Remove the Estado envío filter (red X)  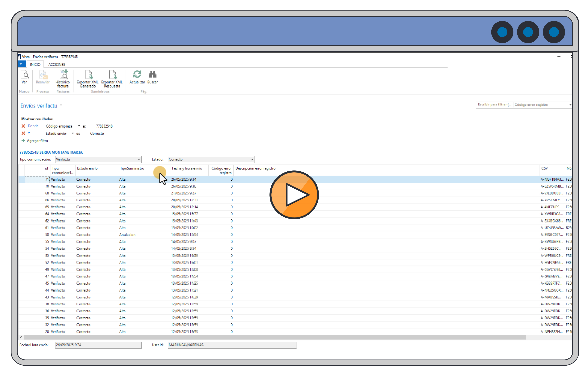tap(23, 133)
